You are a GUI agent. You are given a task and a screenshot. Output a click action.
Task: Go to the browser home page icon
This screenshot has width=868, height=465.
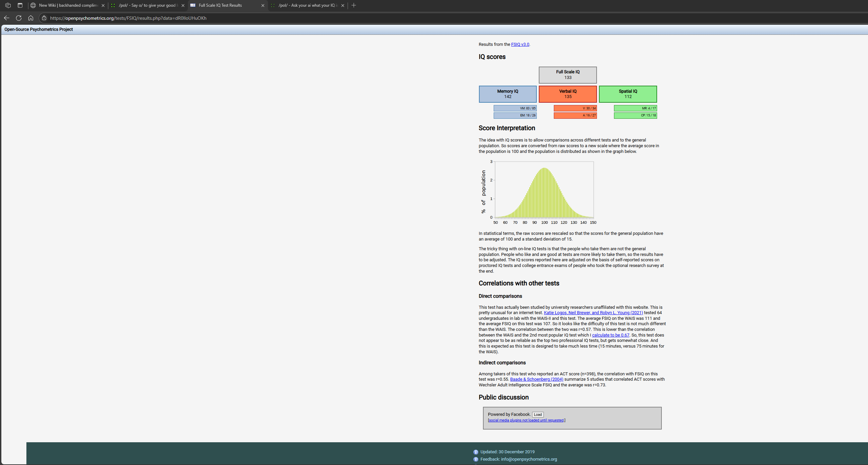pyautogui.click(x=31, y=18)
